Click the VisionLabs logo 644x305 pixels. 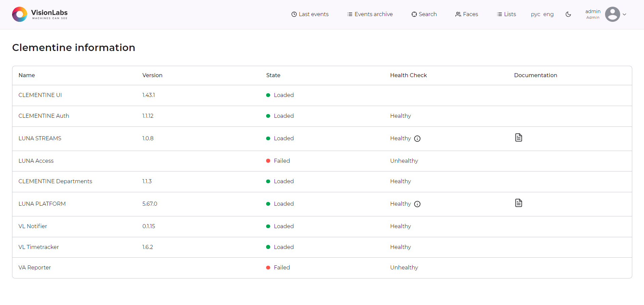[40, 14]
